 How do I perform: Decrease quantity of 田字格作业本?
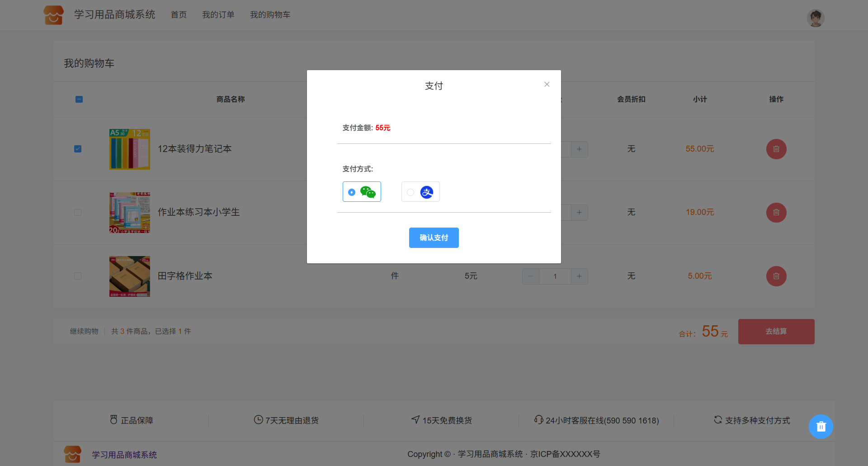[x=530, y=276]
